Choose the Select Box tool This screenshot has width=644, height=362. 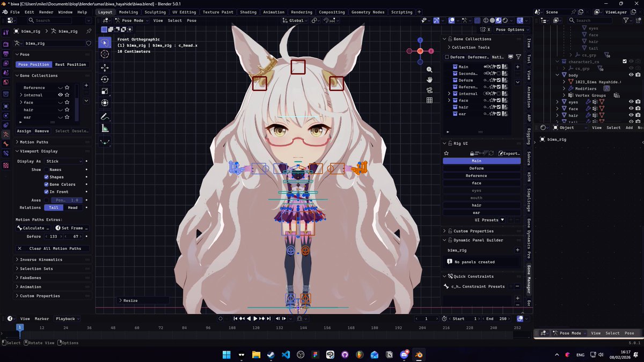click(105, 42)
